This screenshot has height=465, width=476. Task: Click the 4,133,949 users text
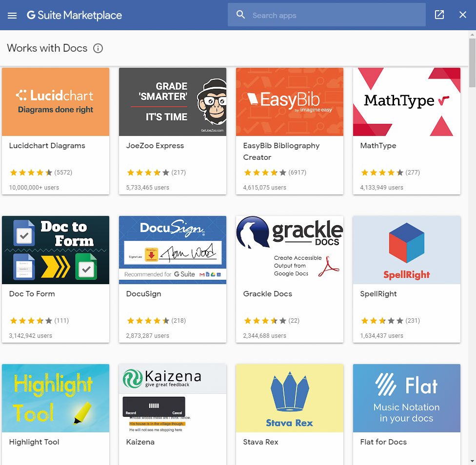coord(381,188)
